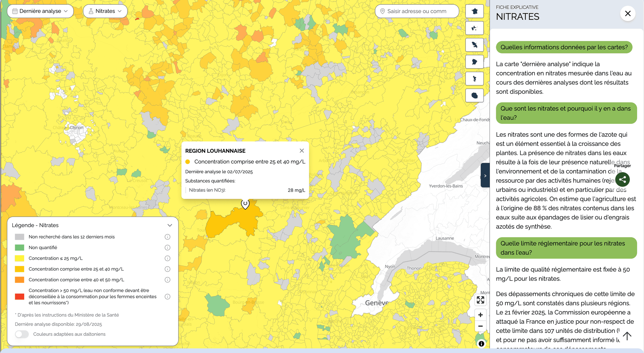644x353 pixels.
Task: Zoom out on the map
Action: click(480, 326)
